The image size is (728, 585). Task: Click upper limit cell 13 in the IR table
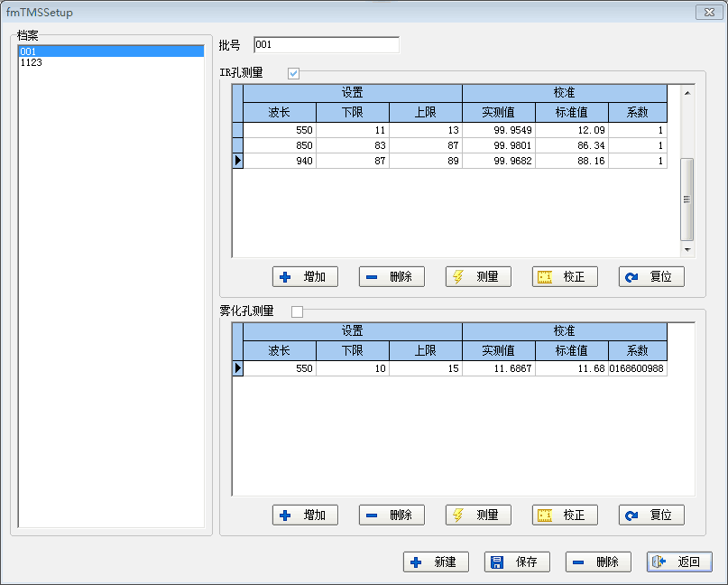426,130
